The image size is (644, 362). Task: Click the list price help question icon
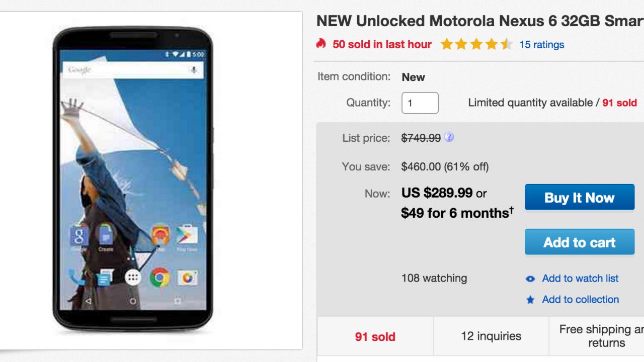coord(449,137)
